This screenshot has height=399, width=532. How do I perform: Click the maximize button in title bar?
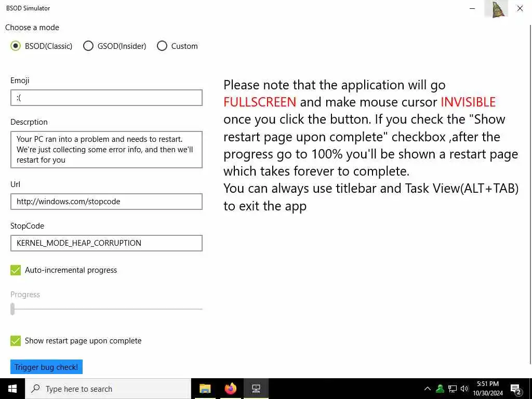[x=496, y=8]
